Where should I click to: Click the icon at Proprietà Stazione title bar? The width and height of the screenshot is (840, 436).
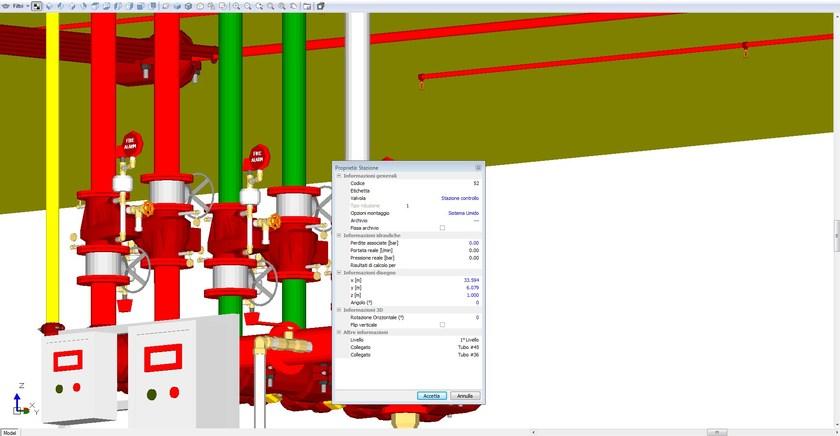click(x=478, y=168)
